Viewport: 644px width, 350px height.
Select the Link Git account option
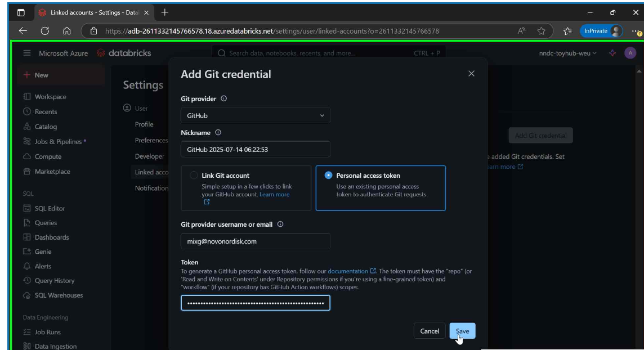246,188
